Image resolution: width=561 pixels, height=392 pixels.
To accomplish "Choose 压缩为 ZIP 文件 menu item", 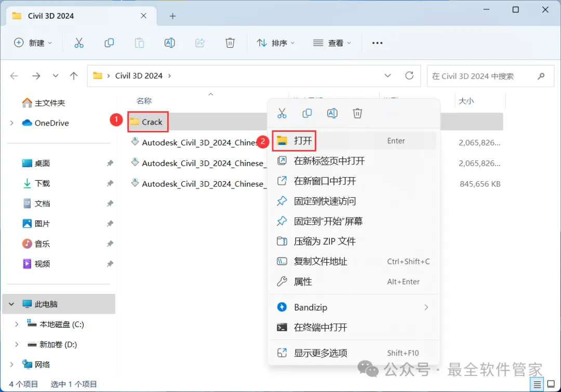I will 354,241.
